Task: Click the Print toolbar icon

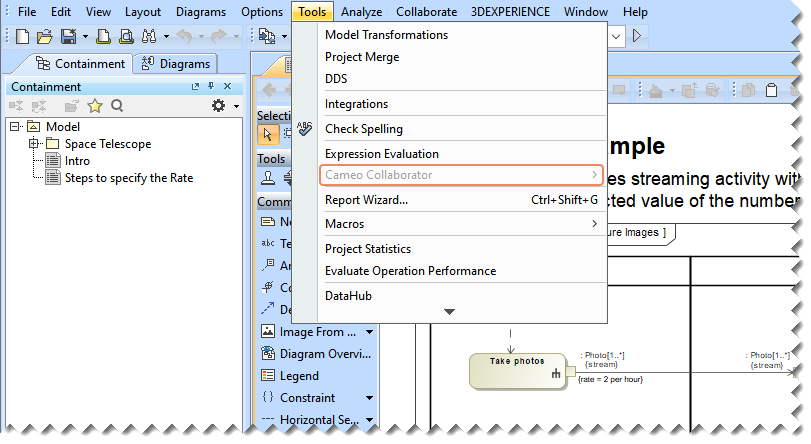Action: point(104,36)
